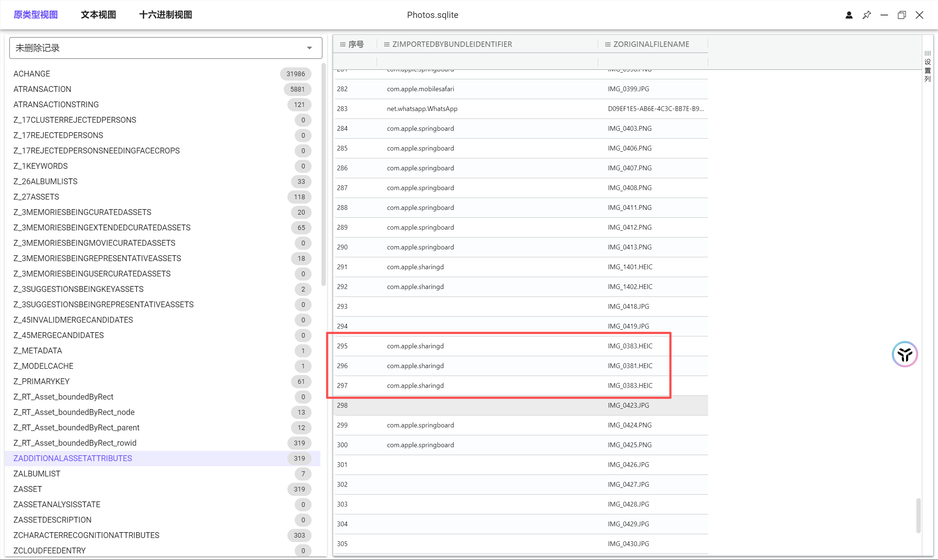Click the user account icon in title bar
The height and width of the screenshot is (560, 938).
point(849,15)
